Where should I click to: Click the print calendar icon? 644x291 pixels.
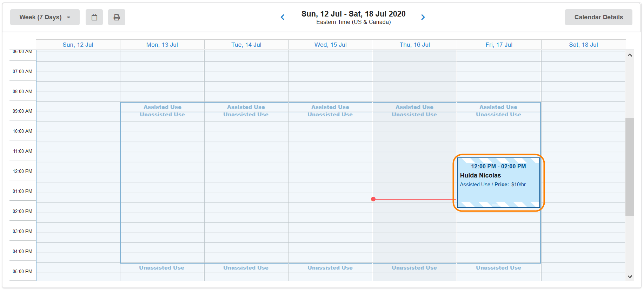[x=117, y=17]
